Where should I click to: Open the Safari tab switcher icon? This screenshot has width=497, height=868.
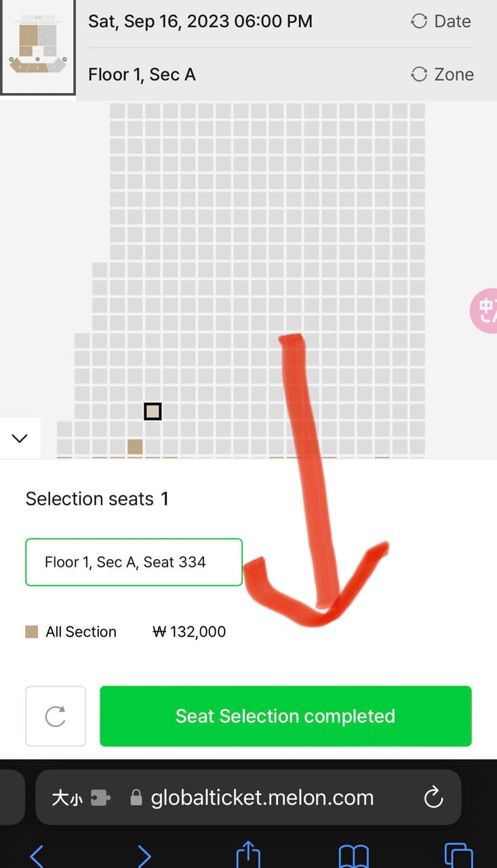click(x=457, y=856)
